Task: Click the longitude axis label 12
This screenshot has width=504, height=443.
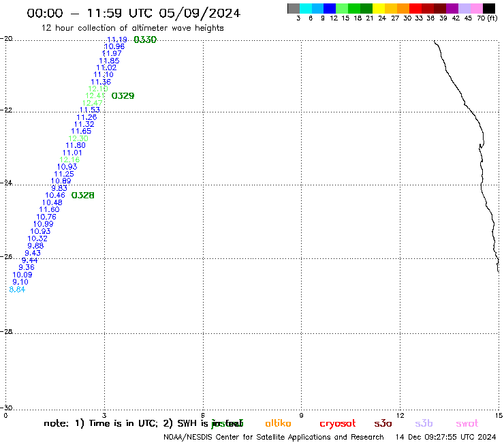Action: click(x=400, y=415)
